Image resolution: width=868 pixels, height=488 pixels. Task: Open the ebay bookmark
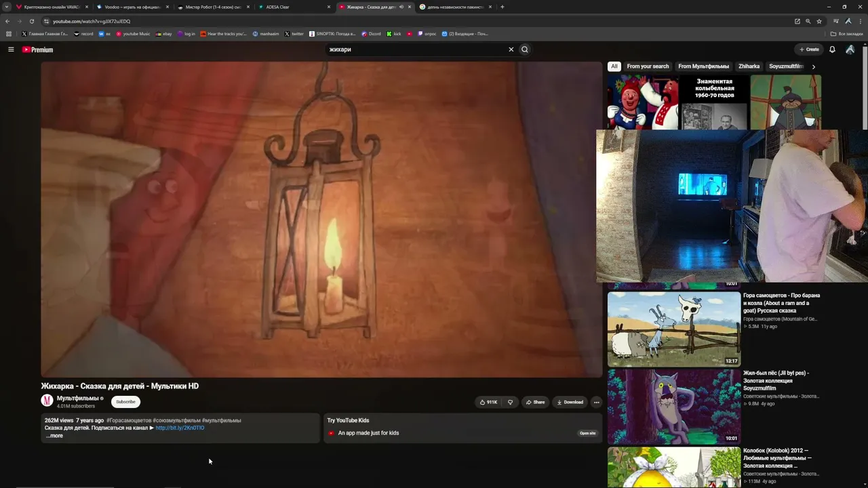(163, 33)
